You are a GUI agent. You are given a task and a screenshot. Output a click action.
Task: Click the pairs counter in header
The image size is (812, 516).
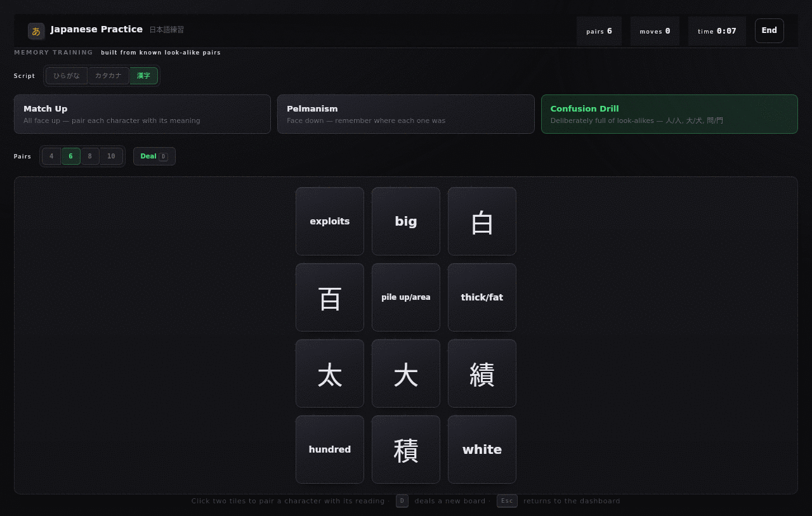click(599, 31)
